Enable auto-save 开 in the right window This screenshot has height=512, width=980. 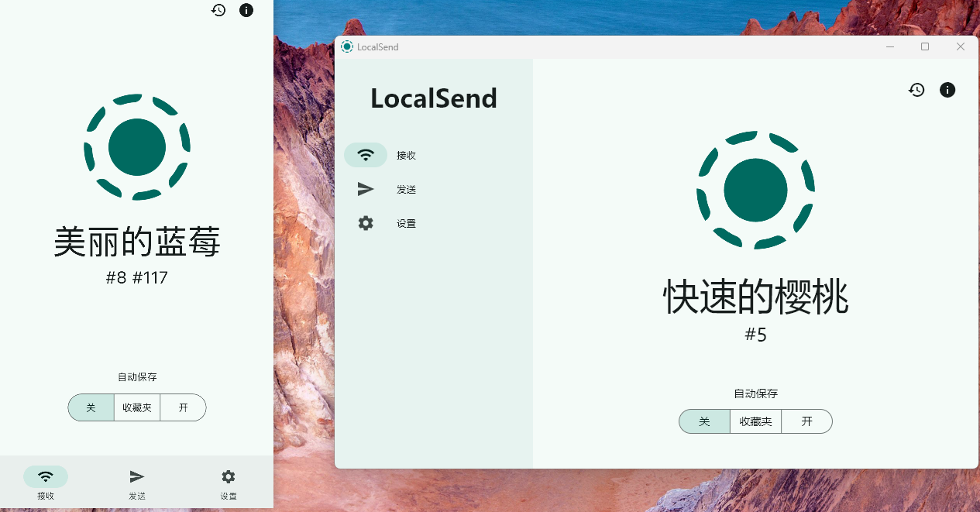click(x=806, y=421)
